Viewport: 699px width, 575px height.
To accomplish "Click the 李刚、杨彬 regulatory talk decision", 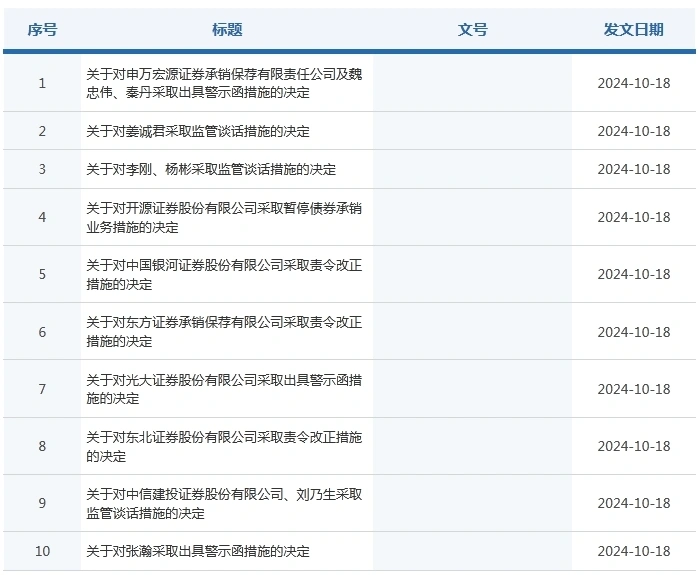I will 211,169.
